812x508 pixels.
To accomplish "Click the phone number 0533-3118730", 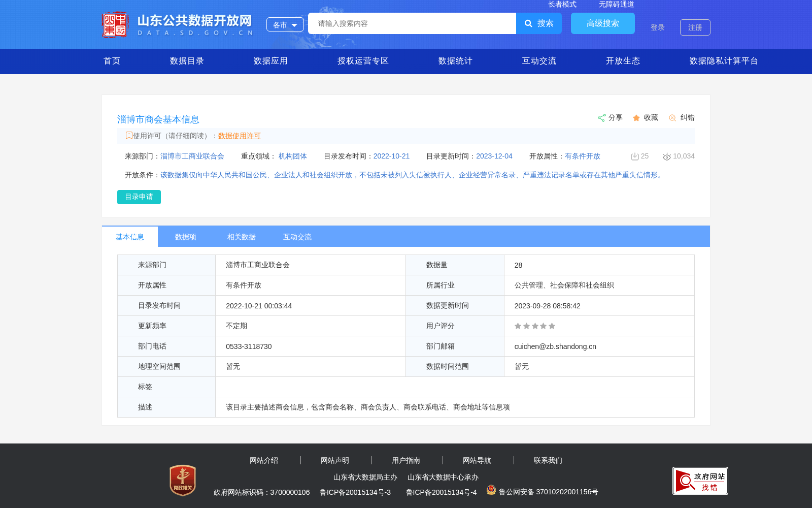I will (249, 346).
